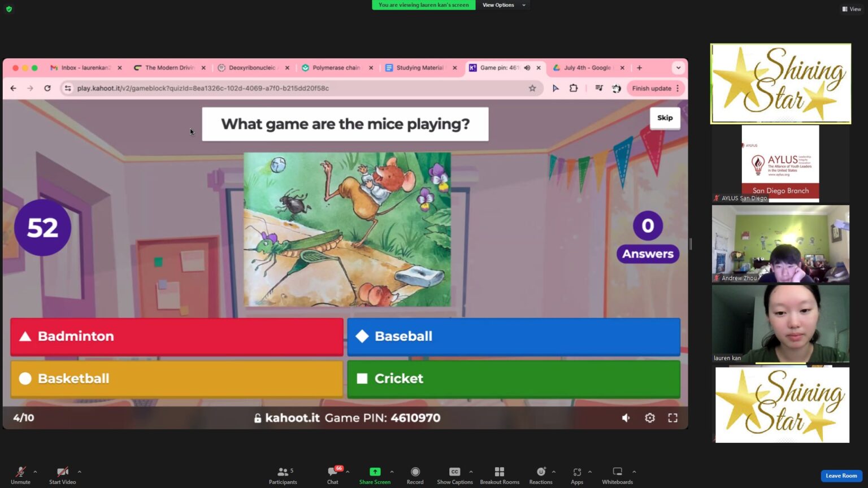Expand chat options arrow beside Chat

[x=348, y=472]
